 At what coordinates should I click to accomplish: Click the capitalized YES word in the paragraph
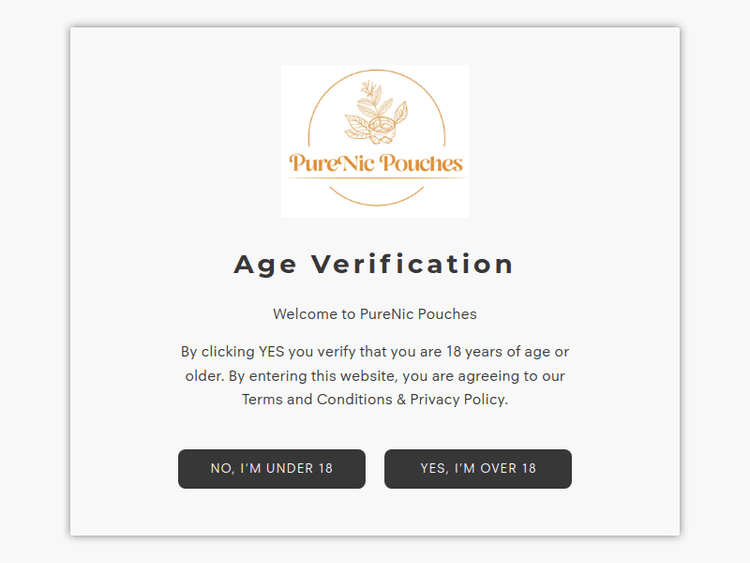271,352
